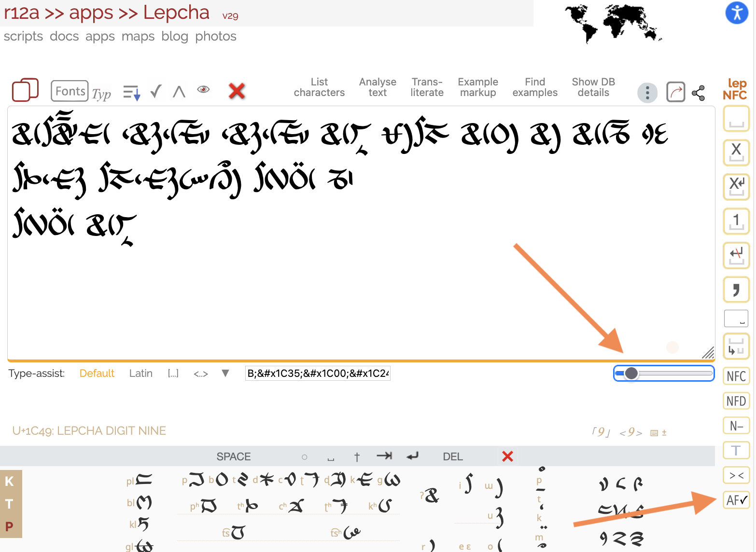Click inside the Lepcha text area

coord(361,233)
